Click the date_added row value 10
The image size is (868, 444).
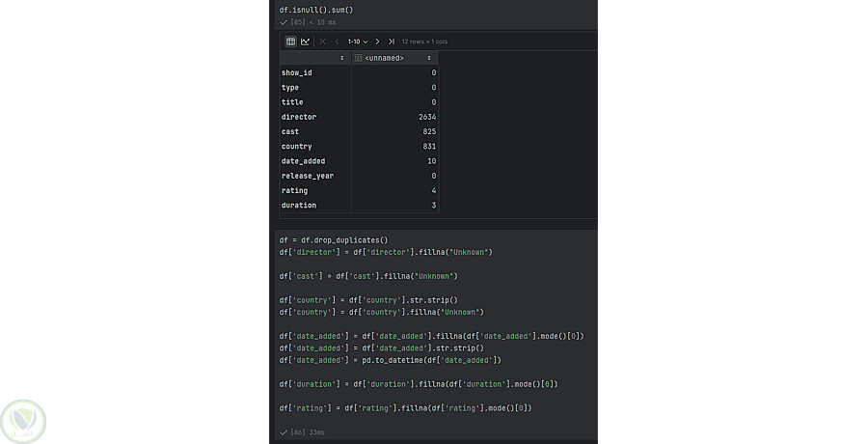tap(431, 161)
